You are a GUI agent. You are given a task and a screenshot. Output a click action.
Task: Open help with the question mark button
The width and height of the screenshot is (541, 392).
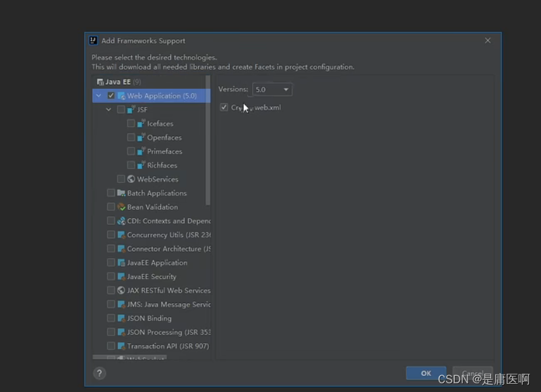pyautogui.click(x=99, y=373)
